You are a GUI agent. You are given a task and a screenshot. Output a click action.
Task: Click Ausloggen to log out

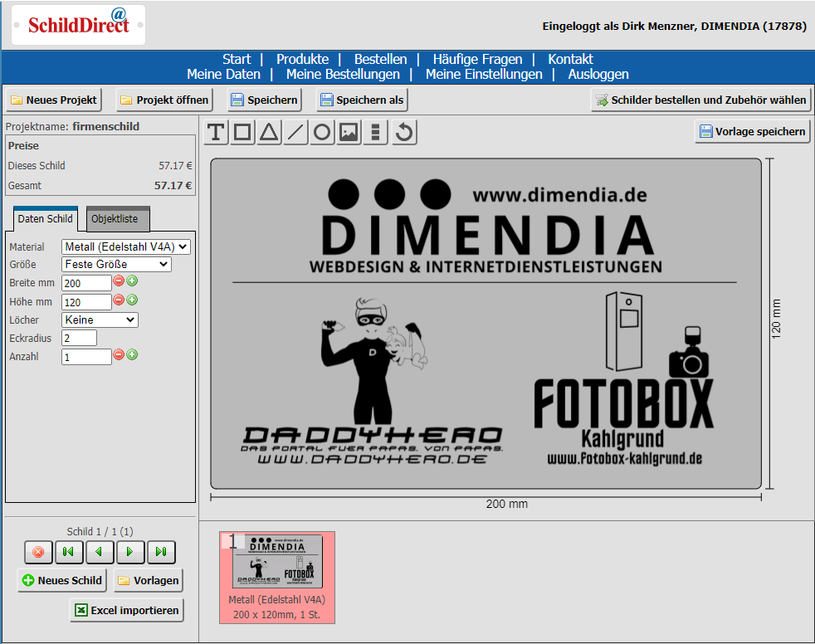click(598, 75)
